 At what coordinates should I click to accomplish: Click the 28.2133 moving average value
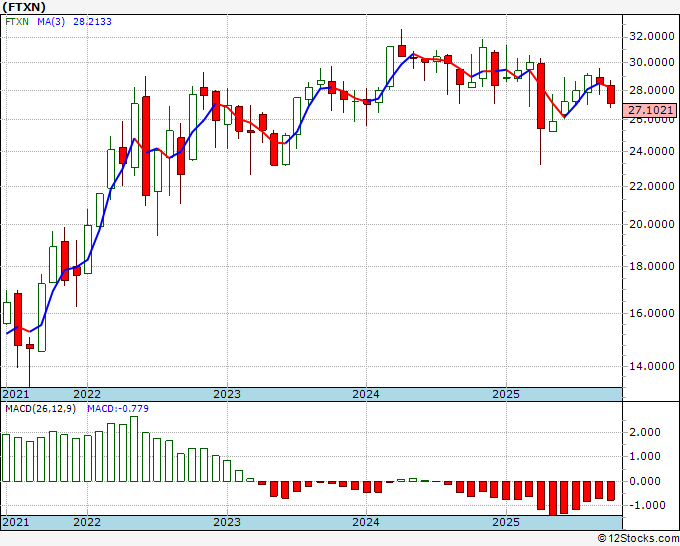click(x=92, y=21)
